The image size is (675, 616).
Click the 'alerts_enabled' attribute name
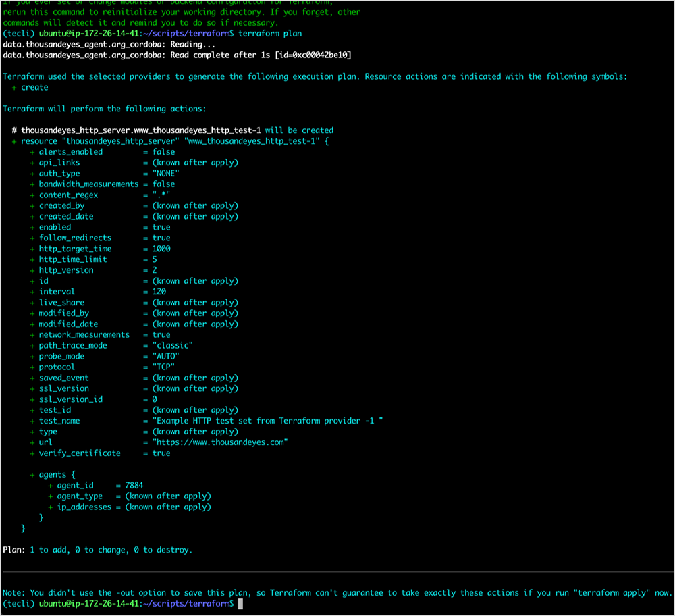pyautogui.click(x=71, y=152)
